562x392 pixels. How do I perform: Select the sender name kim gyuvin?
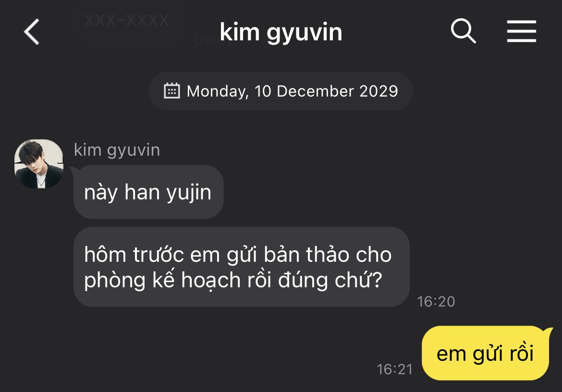(117, 150)
